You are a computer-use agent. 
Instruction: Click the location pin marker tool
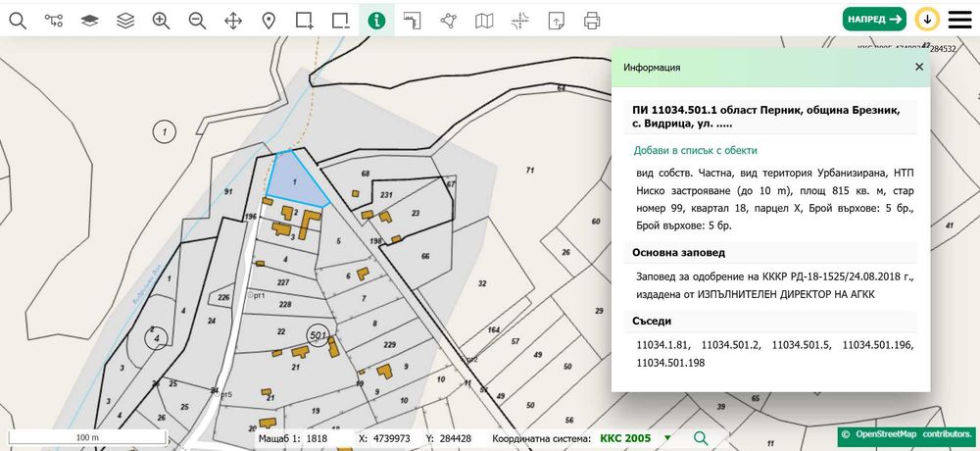click(269, 20)
